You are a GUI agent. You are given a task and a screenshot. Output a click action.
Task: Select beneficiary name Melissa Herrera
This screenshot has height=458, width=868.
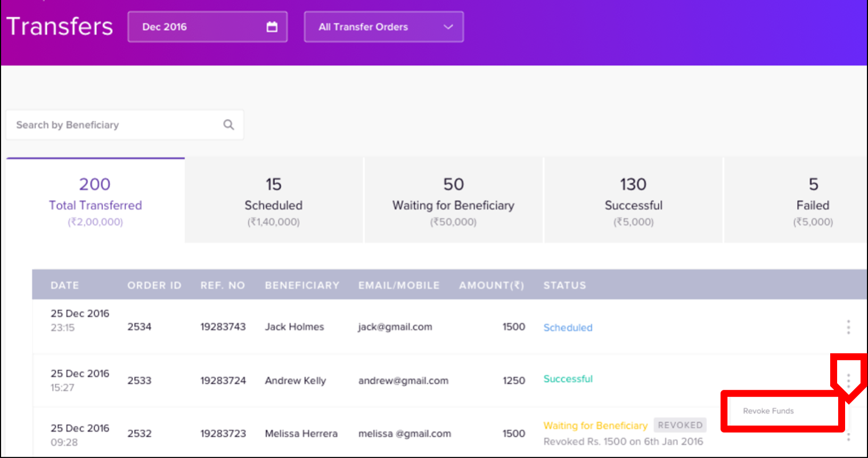(301, 434)
